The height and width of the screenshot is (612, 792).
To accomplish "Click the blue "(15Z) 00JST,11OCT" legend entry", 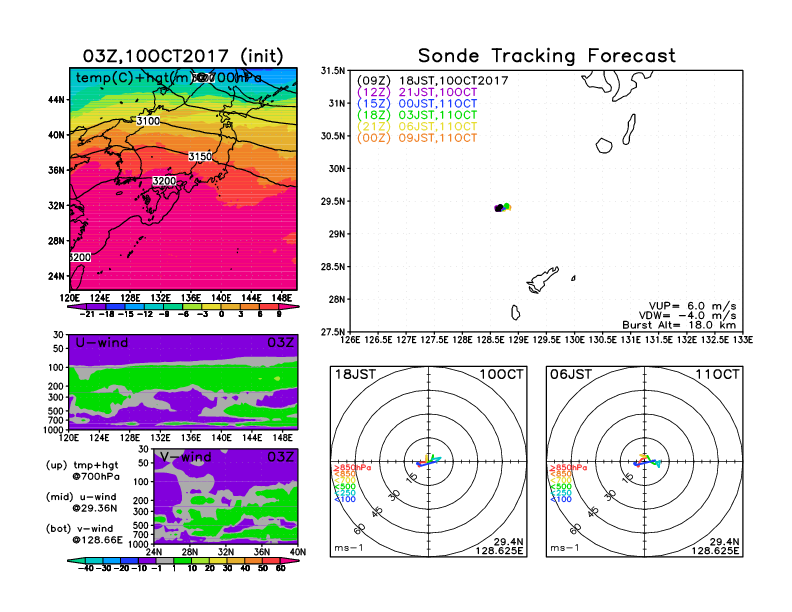I will click(417, 104).
